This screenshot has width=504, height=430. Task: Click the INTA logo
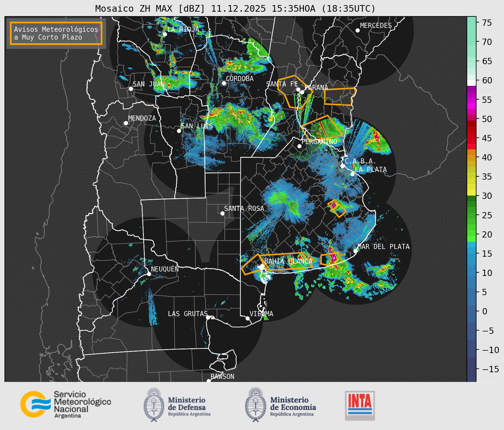(360, 405)
